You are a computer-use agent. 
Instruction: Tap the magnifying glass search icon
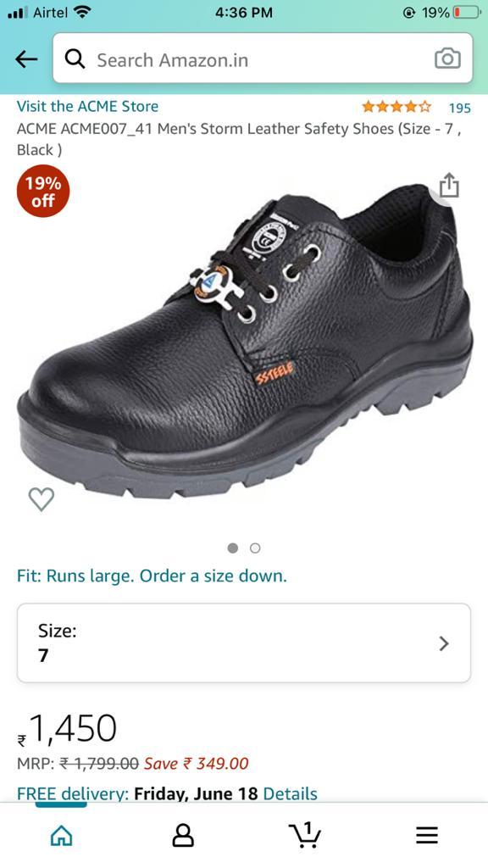75,58
